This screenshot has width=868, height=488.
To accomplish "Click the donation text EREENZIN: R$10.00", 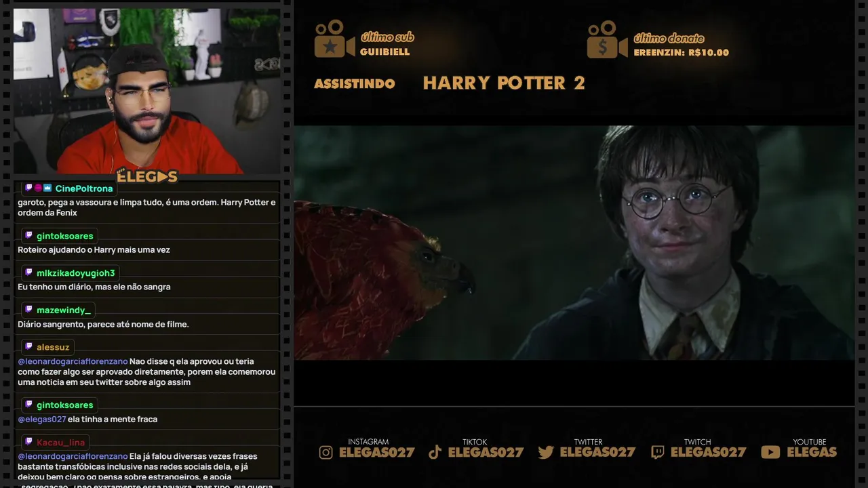I will coord(682,52).
